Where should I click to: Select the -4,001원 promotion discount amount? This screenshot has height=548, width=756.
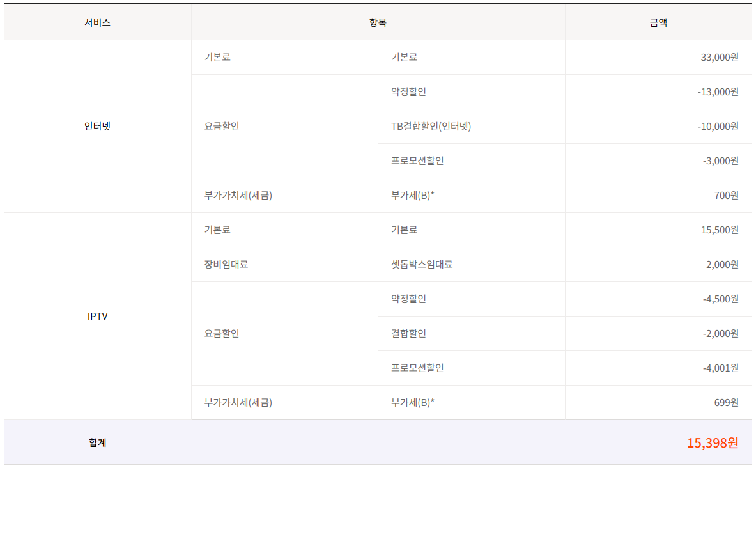[720, 368]
